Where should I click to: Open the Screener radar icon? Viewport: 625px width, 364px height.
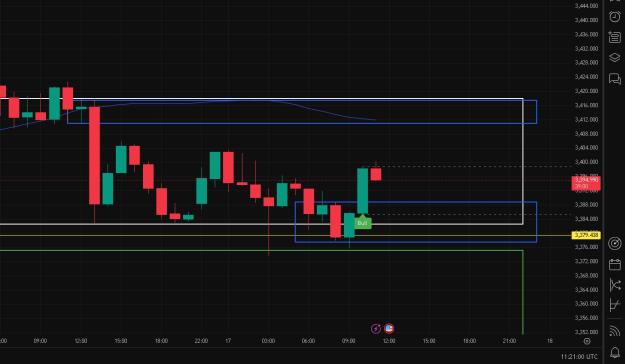pyautogui.click(x=615, y=243)
